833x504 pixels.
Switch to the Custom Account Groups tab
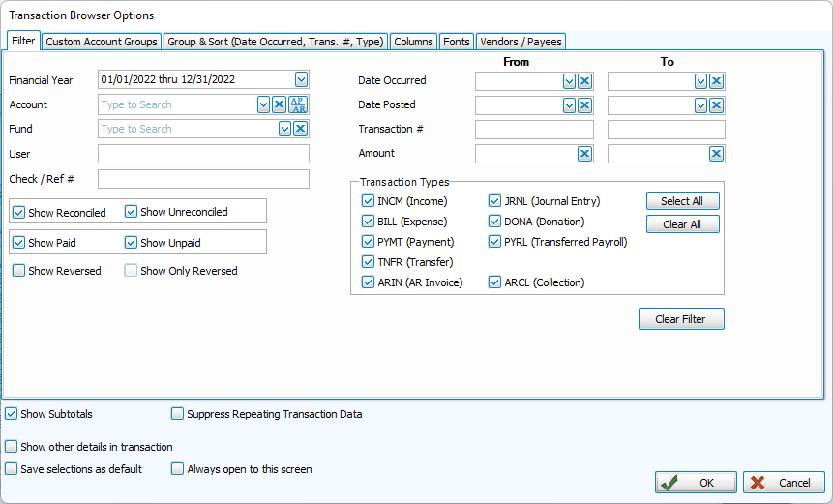tap(102, 42)
